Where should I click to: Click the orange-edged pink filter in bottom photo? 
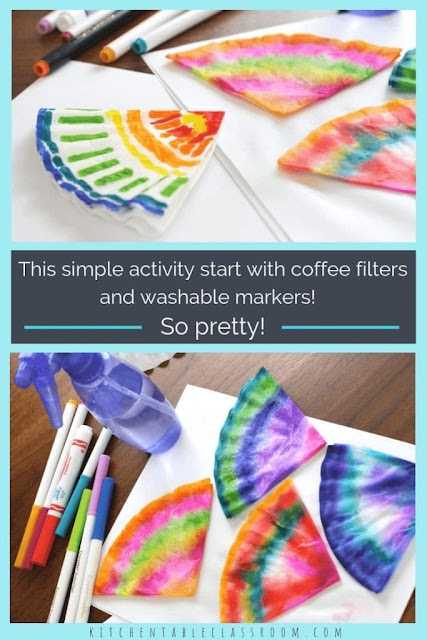pyautogui.click(x=155, y=540)
